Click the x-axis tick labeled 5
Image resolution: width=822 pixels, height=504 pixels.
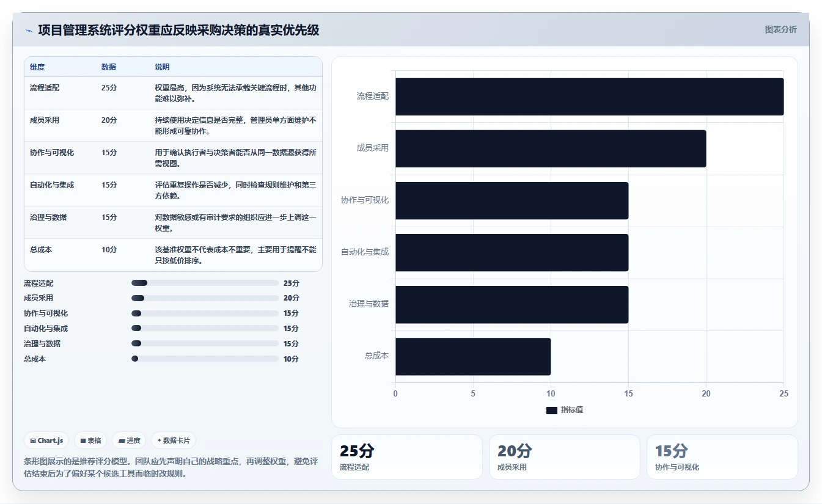[x=473, y=394]
